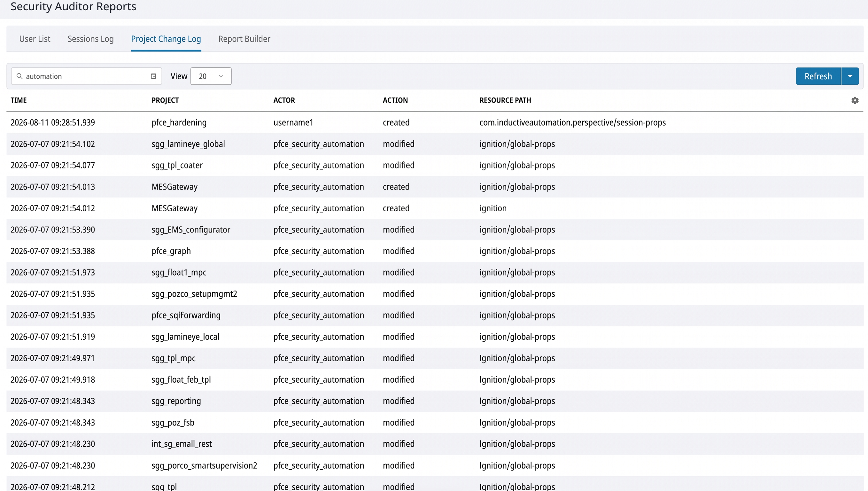This screenshot has width=868, height=491.
Task: Switch to the Sessions Log tab
Action: click(91, 39)
